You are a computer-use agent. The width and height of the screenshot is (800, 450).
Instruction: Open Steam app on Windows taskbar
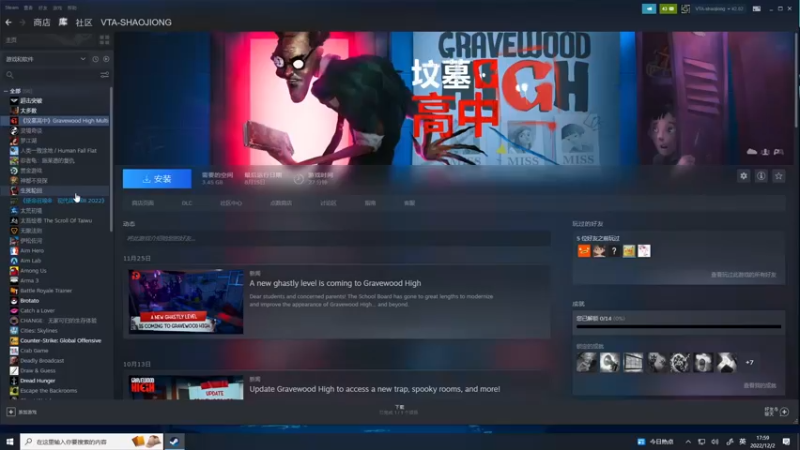(x=174, y=441)
